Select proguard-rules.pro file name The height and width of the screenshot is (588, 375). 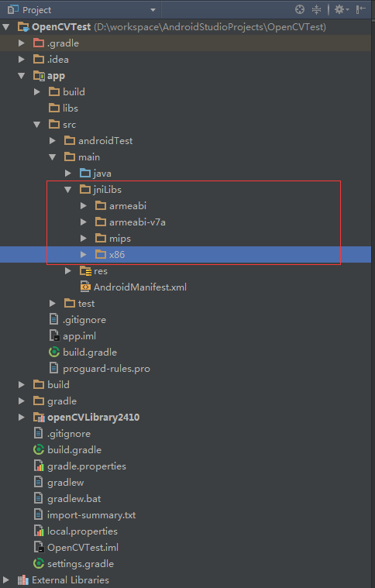click(x=106, y=369)
